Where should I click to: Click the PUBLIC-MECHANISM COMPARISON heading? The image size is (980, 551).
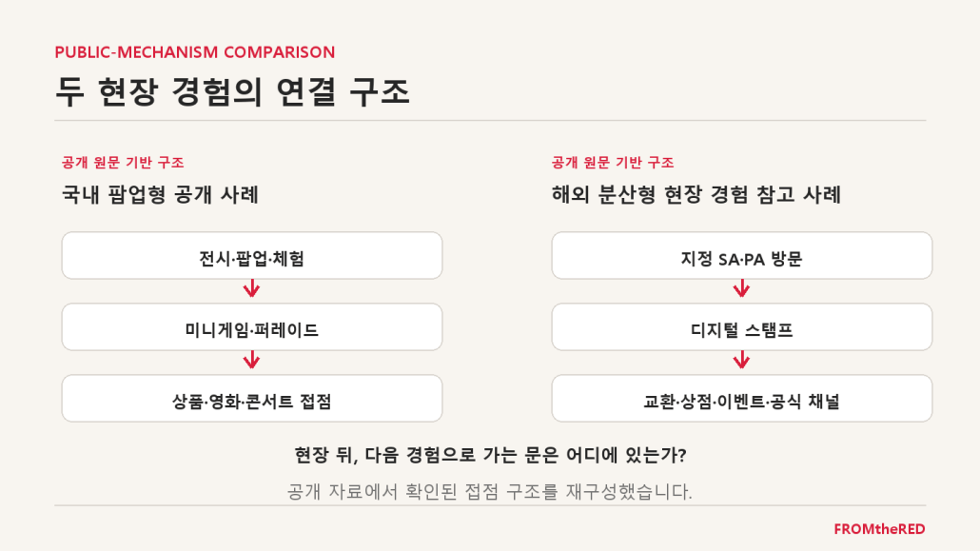(x=195, y=52)
